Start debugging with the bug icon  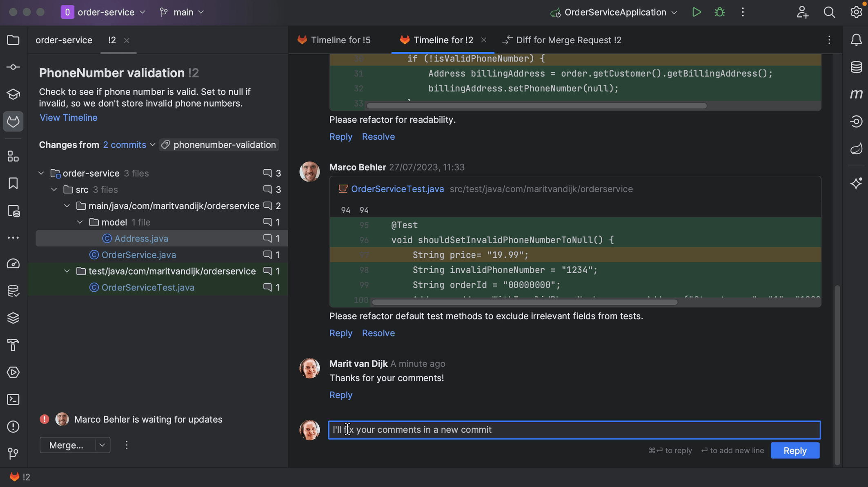(x=719, y=12)
